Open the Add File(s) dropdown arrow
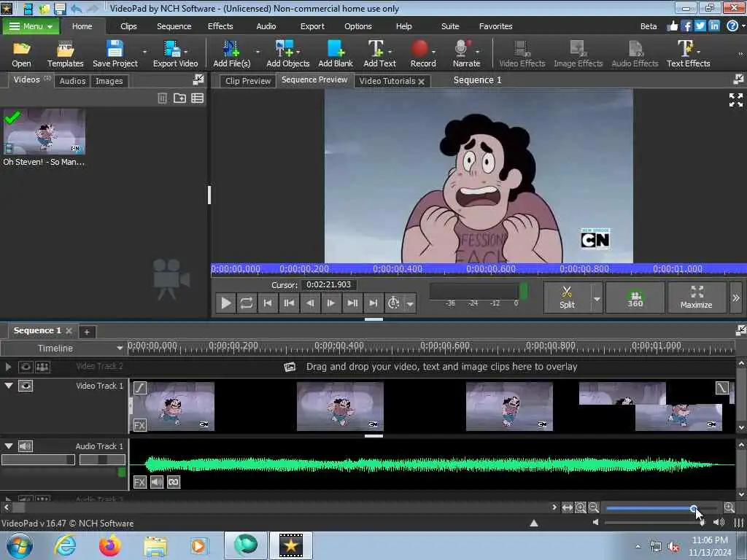The height and width of the screenshot is (560, 747). tap(258, 52)
